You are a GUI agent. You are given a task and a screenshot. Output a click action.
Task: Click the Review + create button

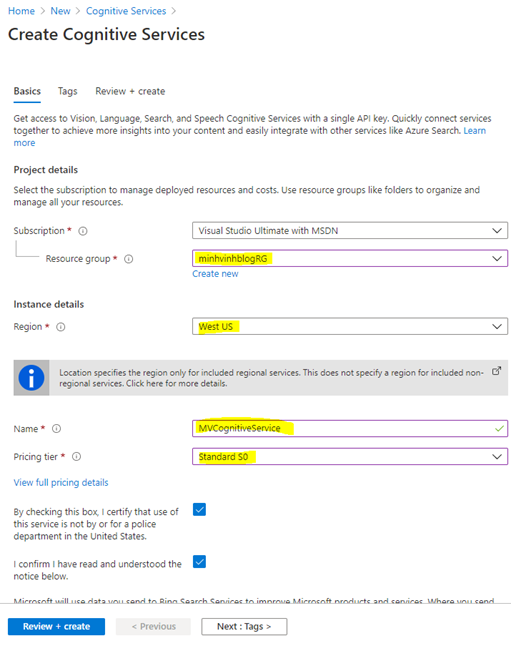56,627
